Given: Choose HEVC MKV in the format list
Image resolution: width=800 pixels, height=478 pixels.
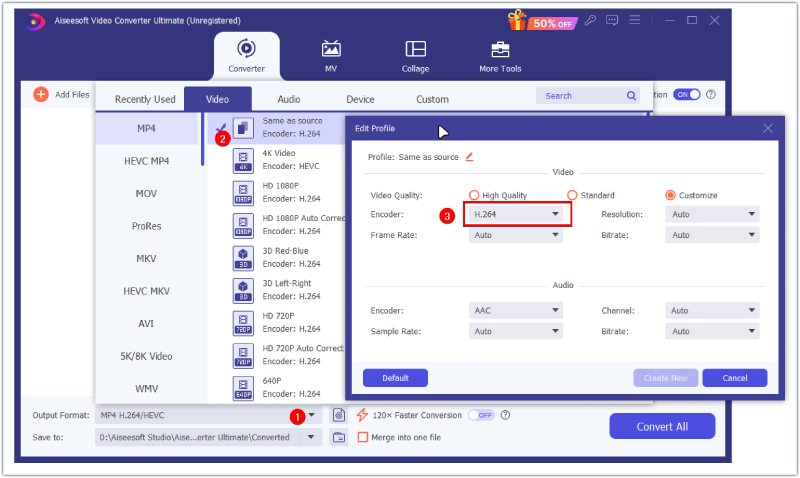Looking at the screenshot, I should pos(146,291).
